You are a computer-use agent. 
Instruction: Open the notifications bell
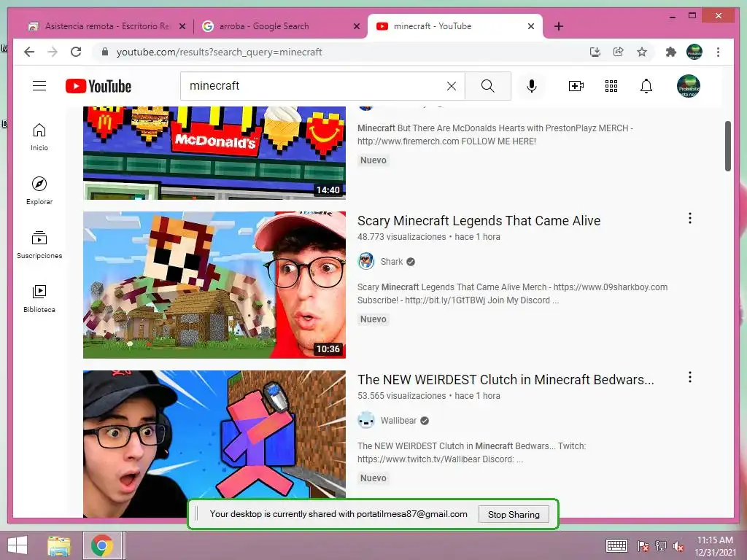pos(646,86)
